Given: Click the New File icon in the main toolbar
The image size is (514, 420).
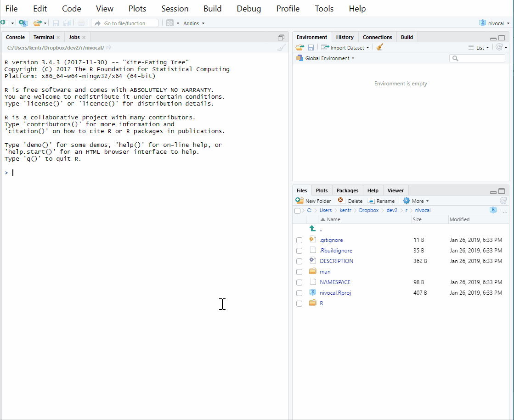Looking at the screenshot, I should coord(4,23).
